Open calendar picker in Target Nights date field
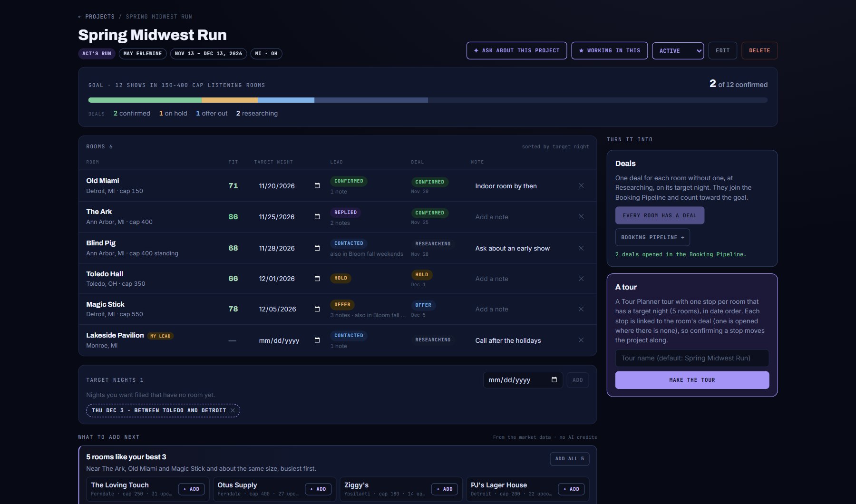The width and height of the screenshot is (856, 504). pyautogui.click(x=554, y=380)
